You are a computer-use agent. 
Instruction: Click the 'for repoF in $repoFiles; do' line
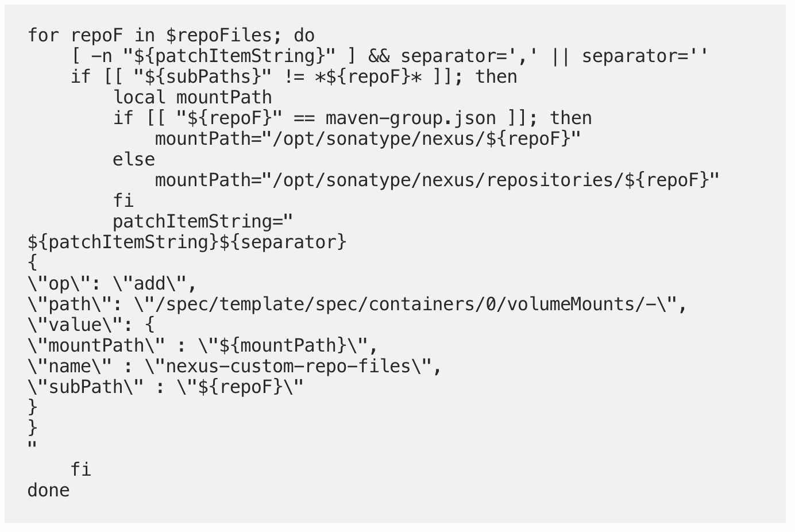171,36
